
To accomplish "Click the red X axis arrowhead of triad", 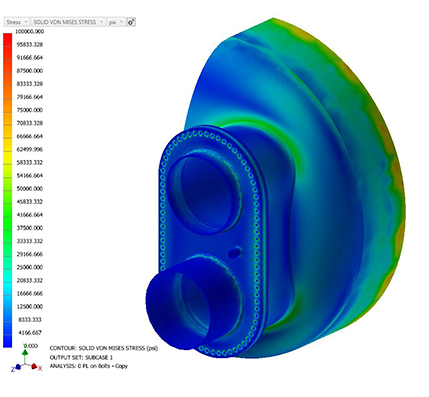I will [x=34, y=366].
